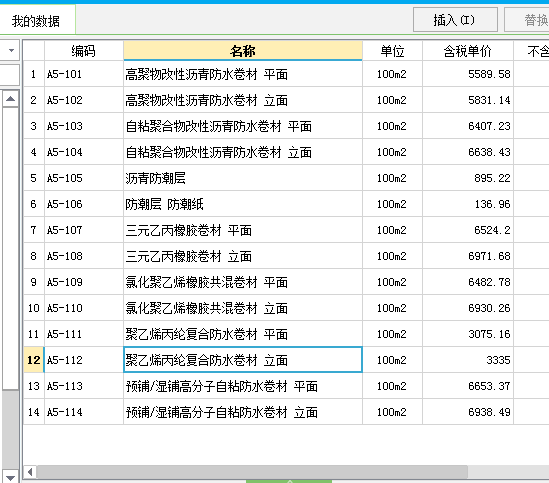Click the 100m2 unit cell in row A5-101

coord(392,74)
